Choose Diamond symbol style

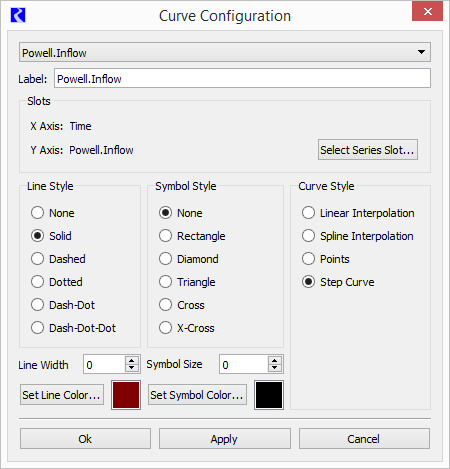tap(189, 259)
